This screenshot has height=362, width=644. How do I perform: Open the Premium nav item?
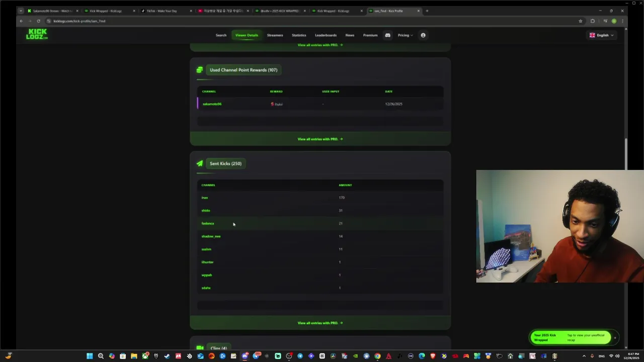coord(370,35)
